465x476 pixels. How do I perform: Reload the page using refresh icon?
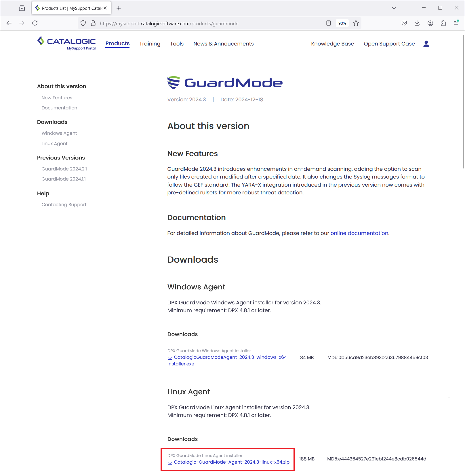(35, 23)
